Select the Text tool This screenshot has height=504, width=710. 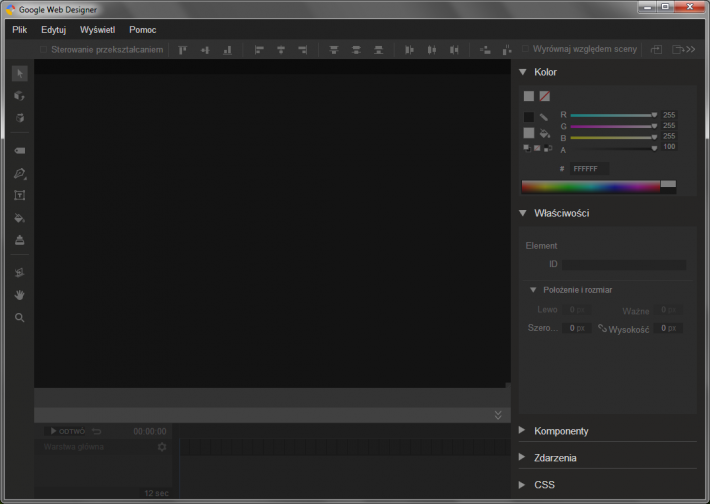pyautogui.click(x=19, y=195)
